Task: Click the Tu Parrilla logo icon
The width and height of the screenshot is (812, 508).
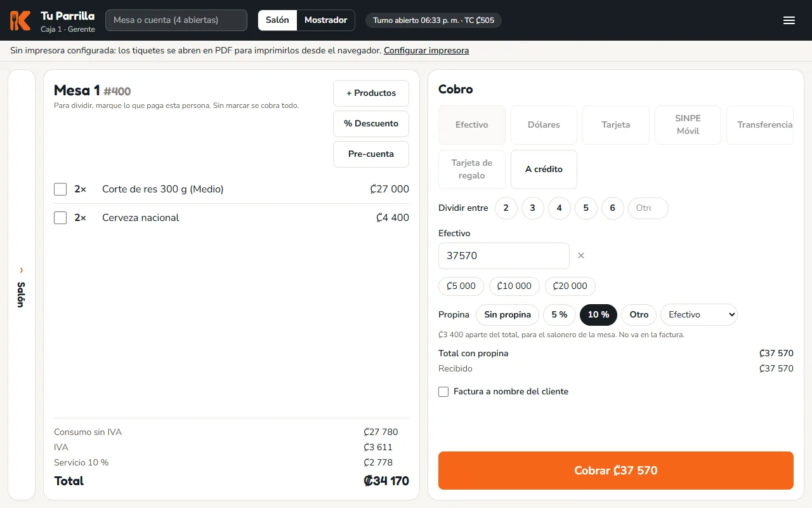Action: pos(20,20)
